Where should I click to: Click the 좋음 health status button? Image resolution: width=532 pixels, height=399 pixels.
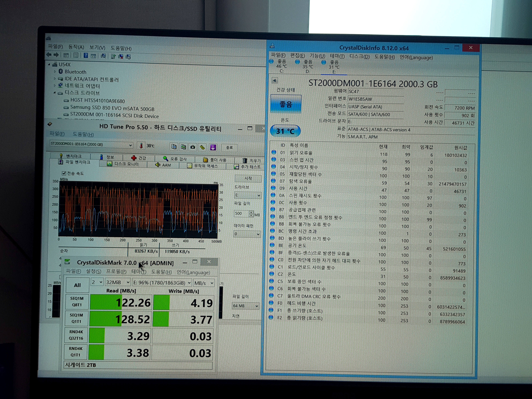[x=286, y=104]
